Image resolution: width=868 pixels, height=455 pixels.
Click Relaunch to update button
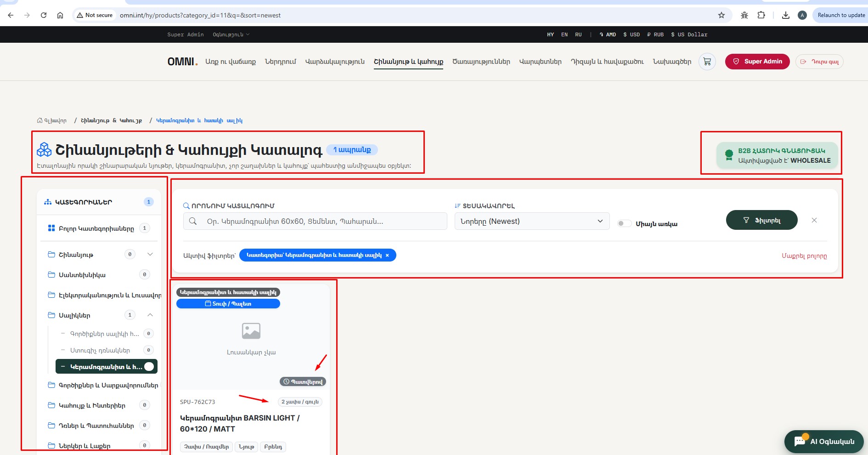(841, 15)
